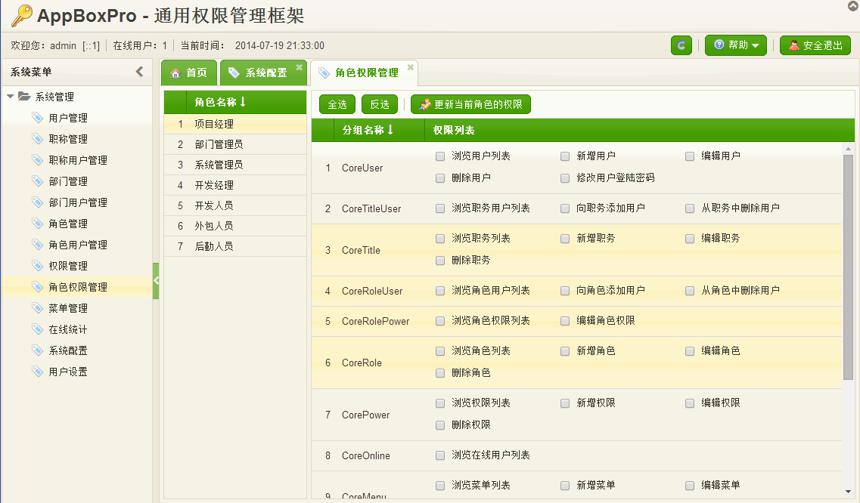Open the 帮助 dropdown menu

coord(736,46)
